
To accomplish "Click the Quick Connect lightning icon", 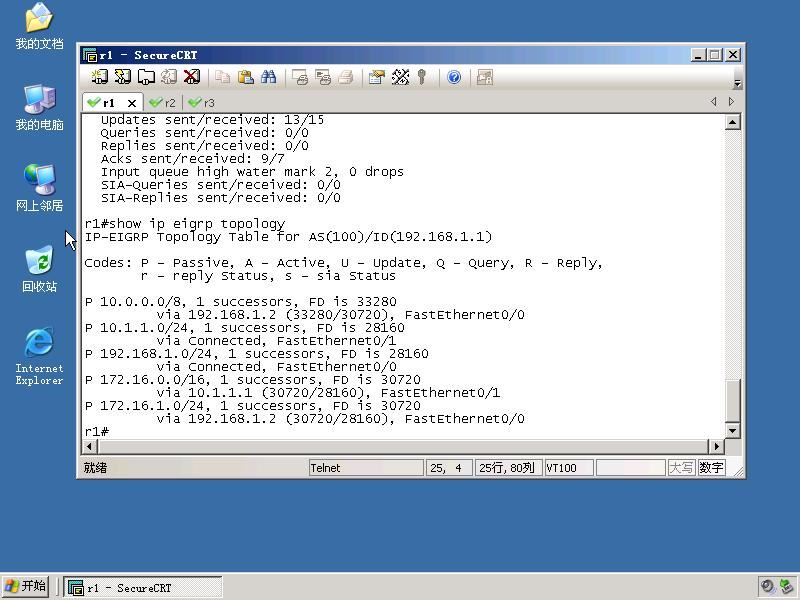I will click(122, 77).
